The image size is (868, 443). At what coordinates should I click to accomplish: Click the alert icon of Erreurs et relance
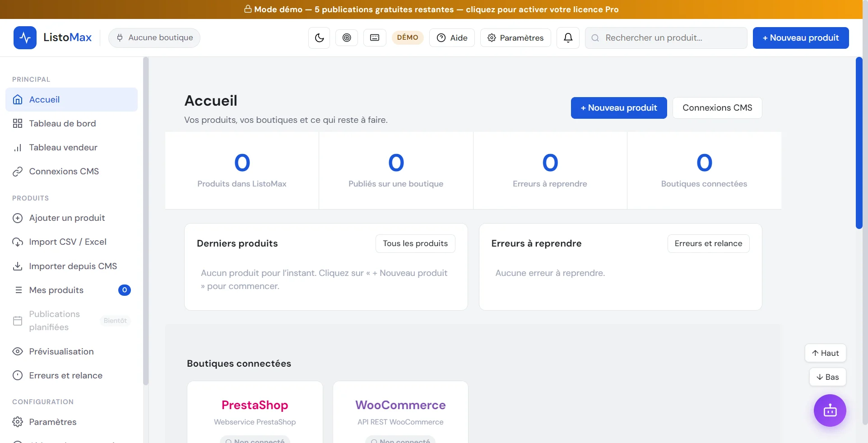coord(18,376)
